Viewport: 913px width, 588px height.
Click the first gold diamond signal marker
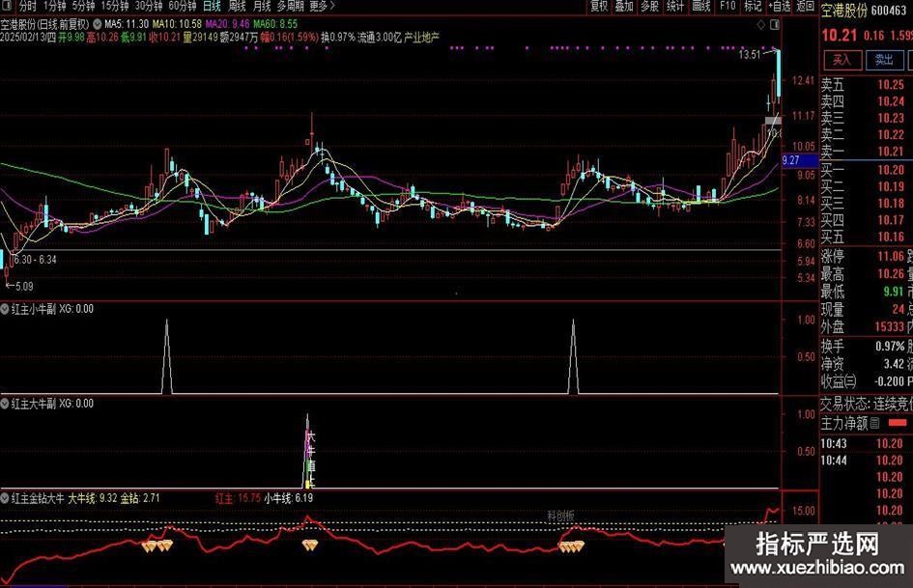point(148,546)
